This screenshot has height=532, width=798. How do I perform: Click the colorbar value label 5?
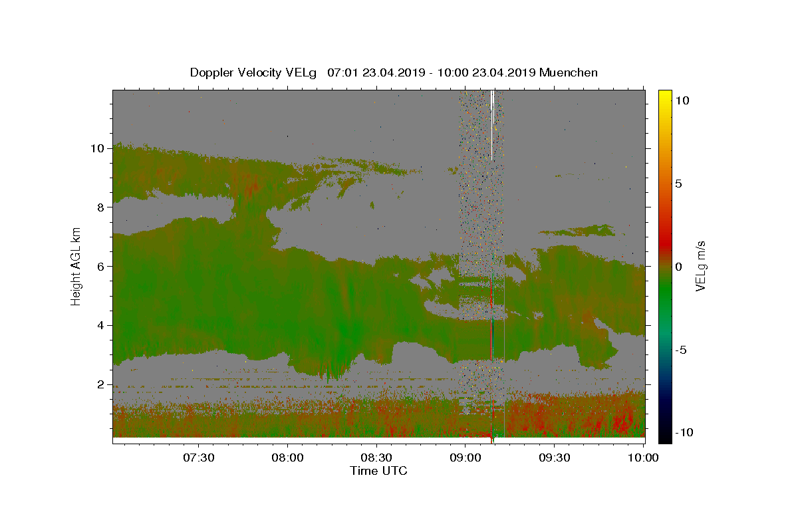tap(678, 184)
